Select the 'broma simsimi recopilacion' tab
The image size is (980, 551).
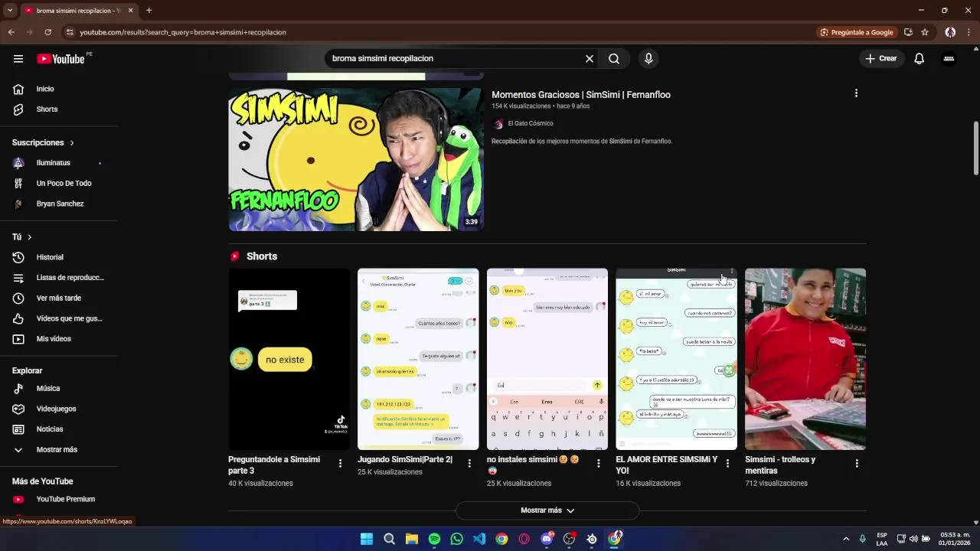click(x=77, y=11)
